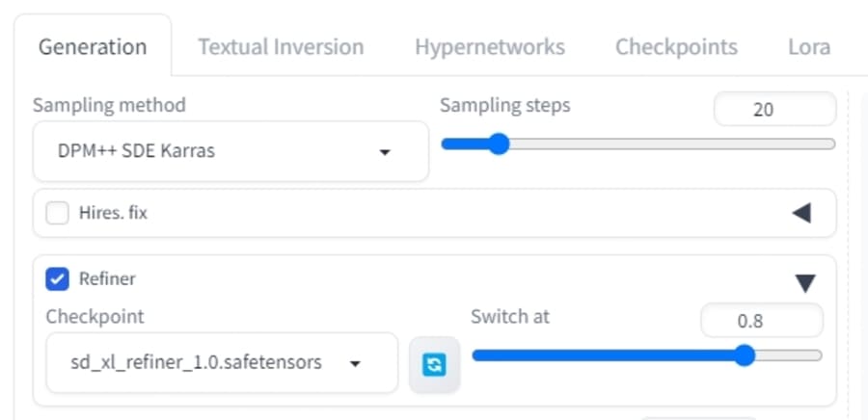Click the Switch at value field
The height and width of the screenshot is (420, 868).
[x=762, y=321]
